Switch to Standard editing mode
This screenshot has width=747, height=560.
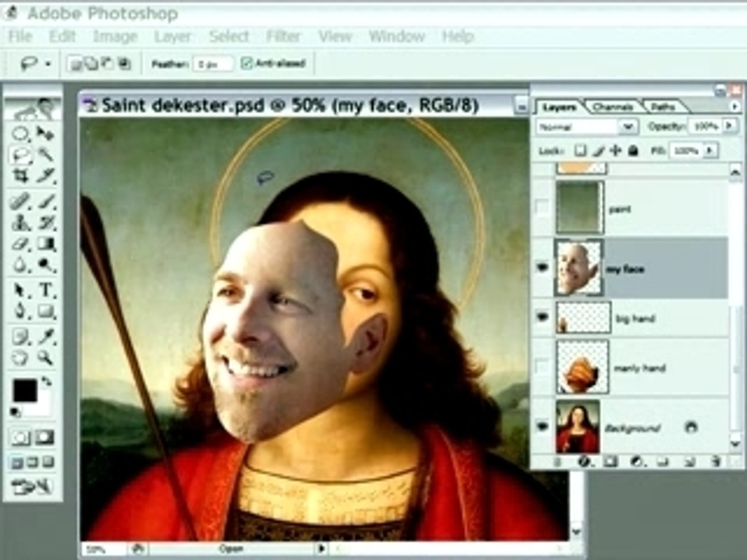point(21,438)
